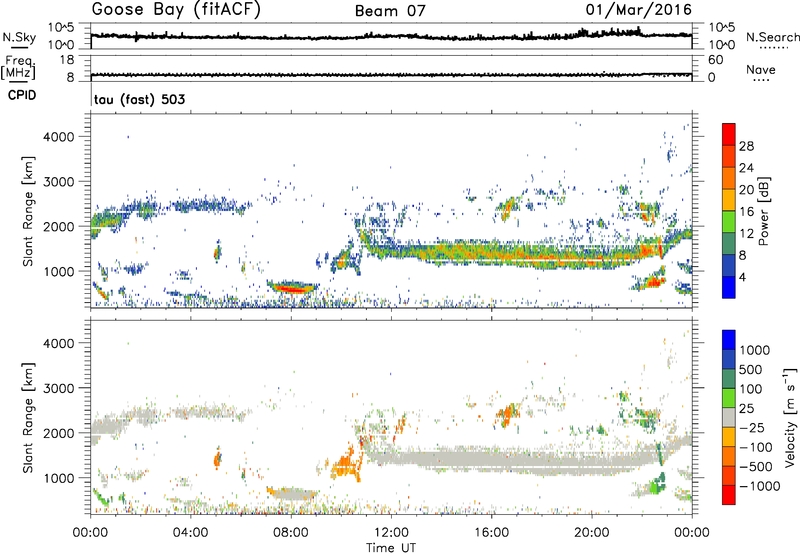
Task: Select the '−1000' tick on Velocity colorbar
Action: point(759,486)
